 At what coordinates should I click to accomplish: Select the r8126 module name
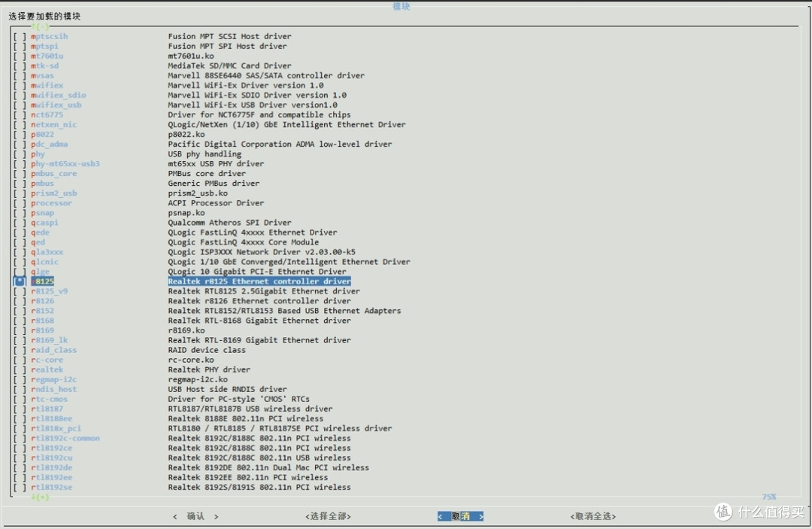42,301
